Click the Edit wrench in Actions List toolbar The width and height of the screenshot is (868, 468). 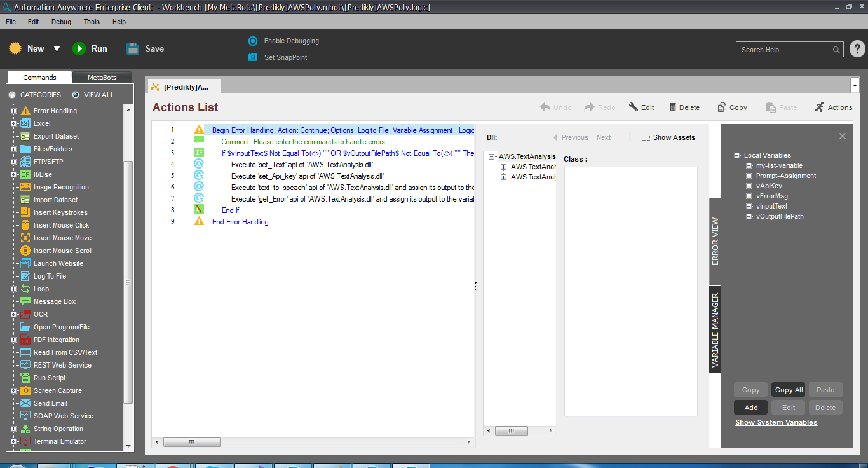(x=634, y=107)
